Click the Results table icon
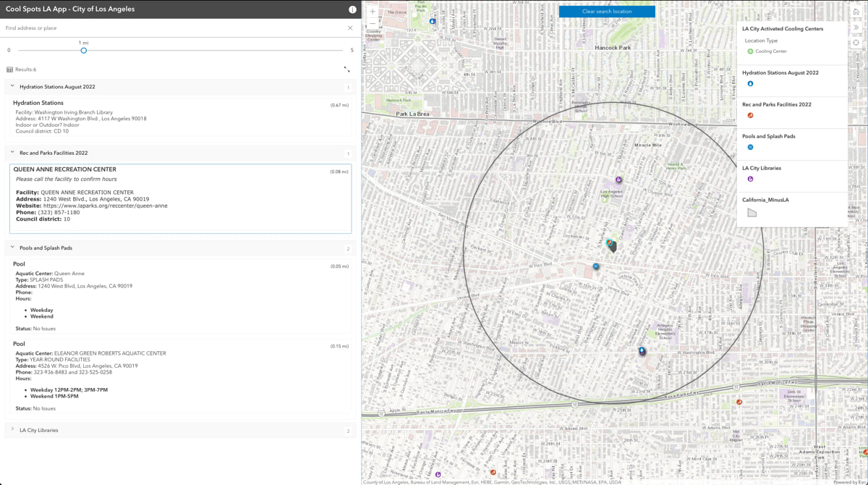The width and height of the screenshot is (868, 485). click(9, 69)
